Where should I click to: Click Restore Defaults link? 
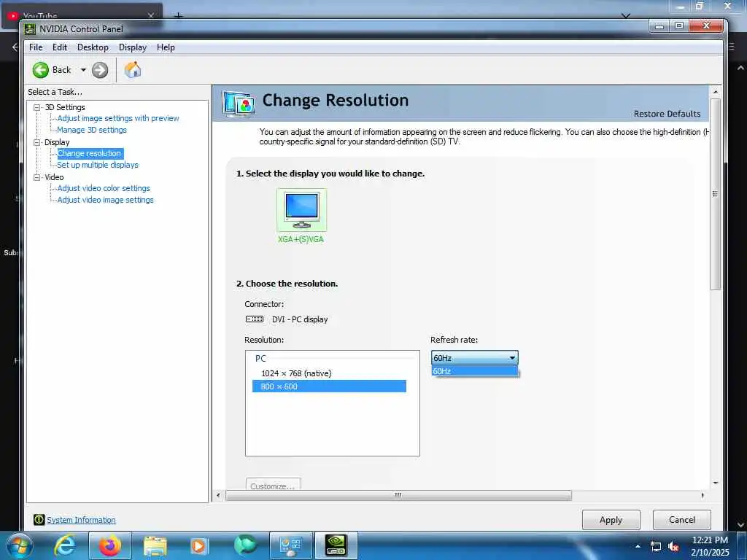coord(667,114)
